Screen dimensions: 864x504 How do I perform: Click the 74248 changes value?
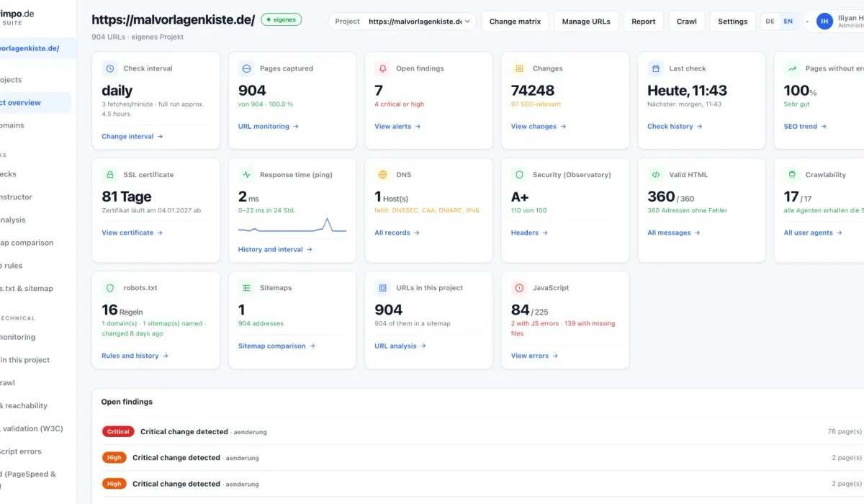(x=533, y=90)
